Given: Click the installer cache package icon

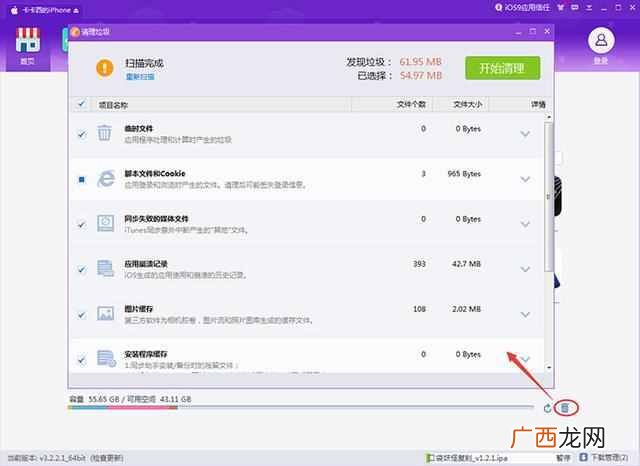Looking at the screenshot, I should (106, 358).
